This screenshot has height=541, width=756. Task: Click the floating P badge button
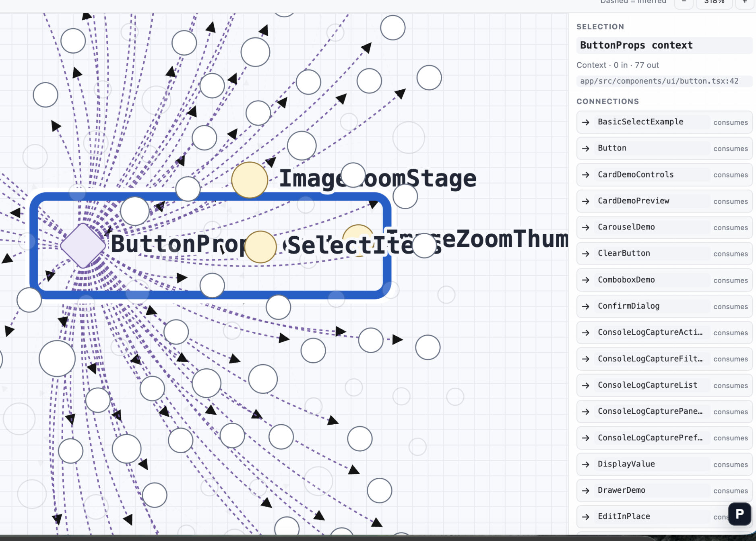pyautogui.click(x=739, y=514)
